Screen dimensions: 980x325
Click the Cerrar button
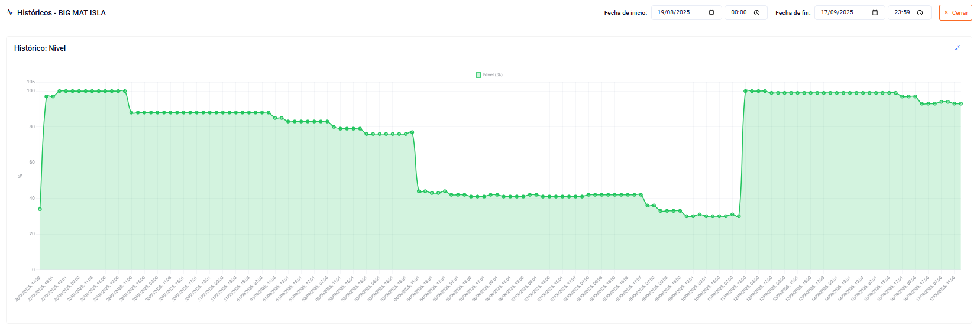(x=955, y=12)
